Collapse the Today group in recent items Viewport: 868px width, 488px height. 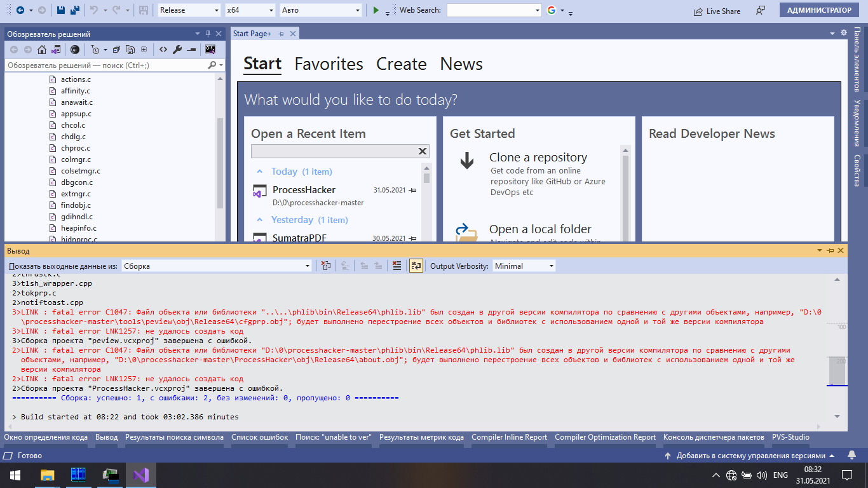(x=259, y=171)
